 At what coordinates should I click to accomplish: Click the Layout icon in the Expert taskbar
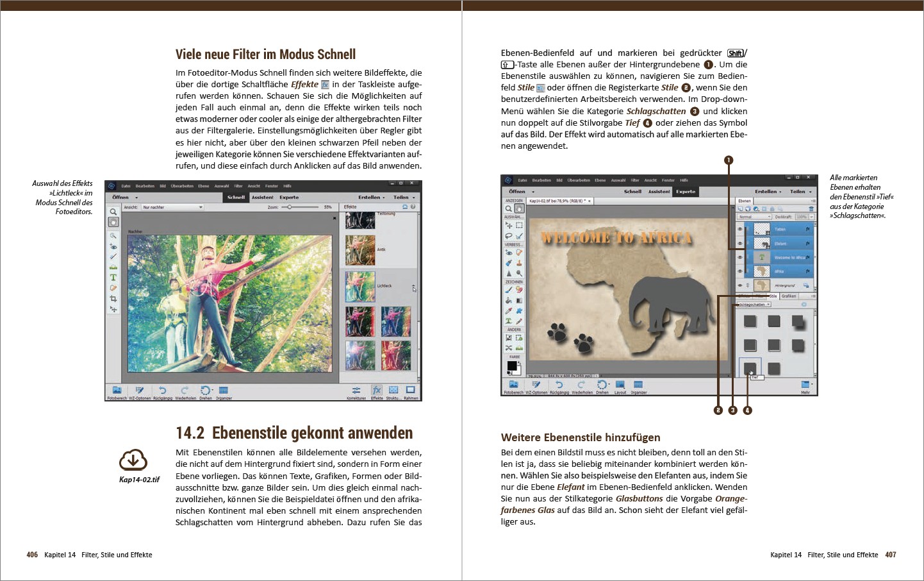coord(620,385)
